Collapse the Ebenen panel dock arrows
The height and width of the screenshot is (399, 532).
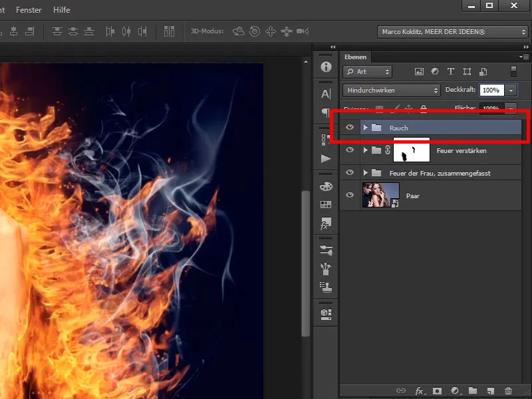526,47
